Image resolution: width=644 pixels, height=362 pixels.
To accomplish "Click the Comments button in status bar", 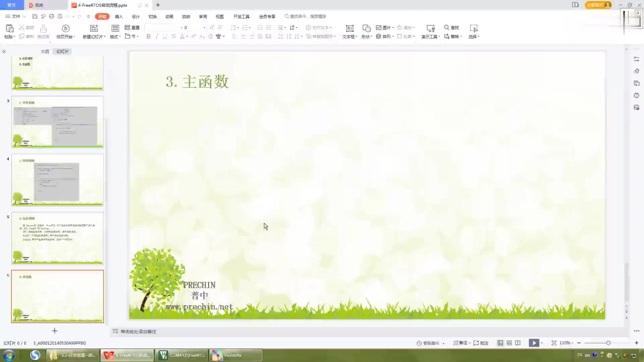I will pyautogui.click(x=481, y=343).
